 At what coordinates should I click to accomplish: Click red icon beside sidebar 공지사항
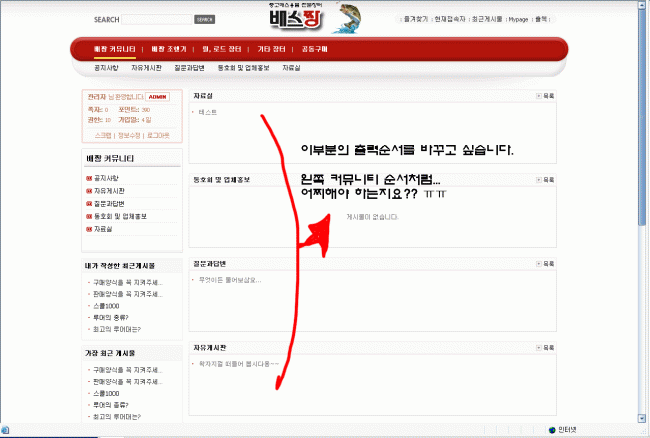point(89,178)
